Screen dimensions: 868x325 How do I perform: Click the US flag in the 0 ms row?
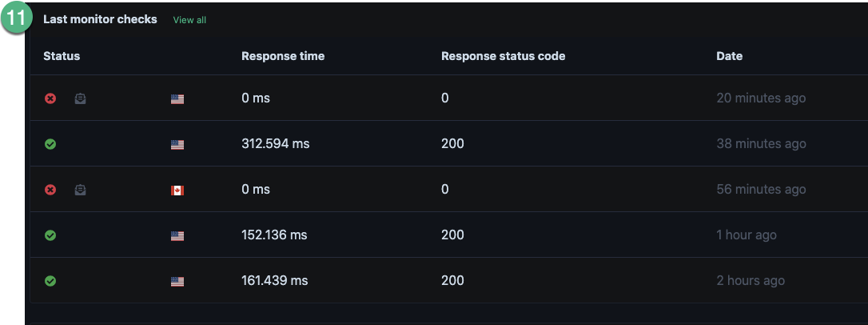coord(177,99)
